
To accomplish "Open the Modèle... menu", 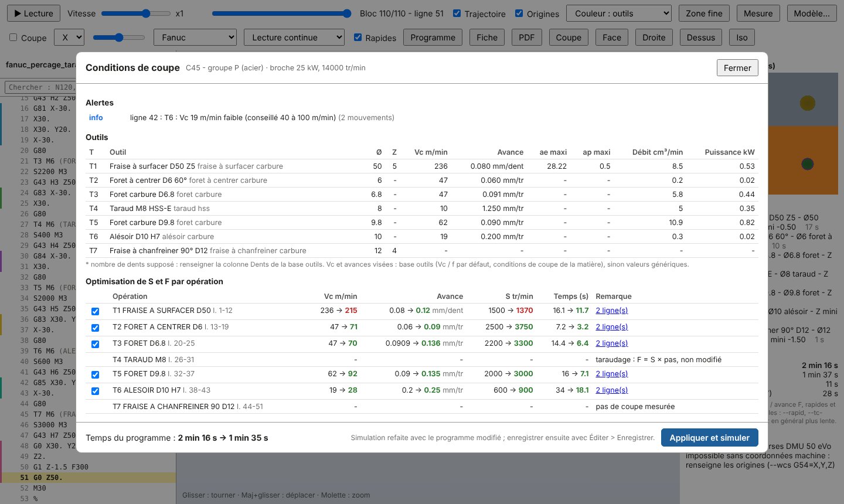I will click(x=812, y=13).
